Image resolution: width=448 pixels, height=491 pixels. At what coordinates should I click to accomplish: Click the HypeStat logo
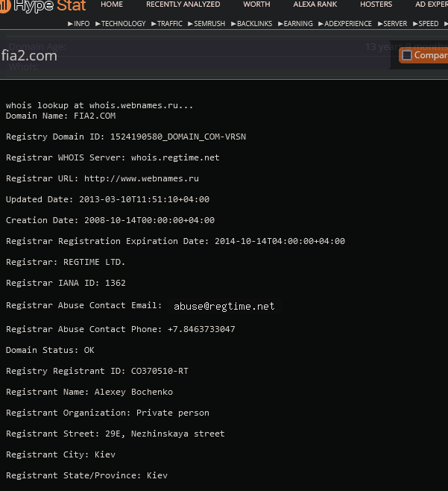[x=43, y=6]
